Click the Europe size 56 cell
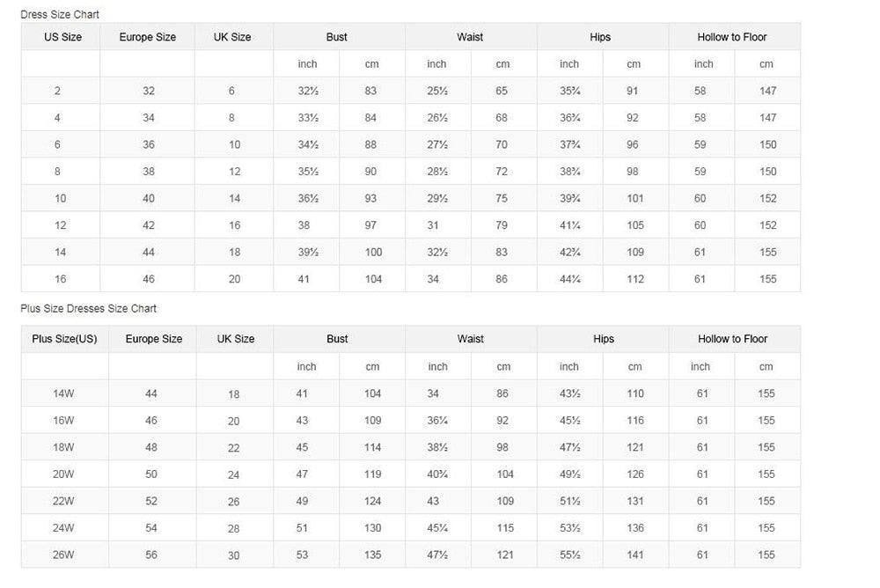Viewport: 880px width, 588px height. pyautogui.click(x=151, y=555)
